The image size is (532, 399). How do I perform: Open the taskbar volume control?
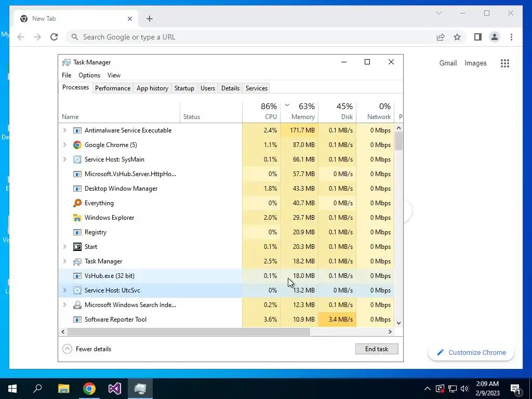(x=464, y=389)
